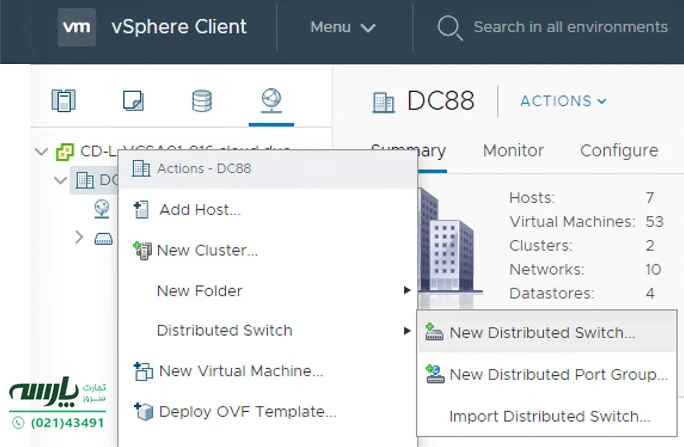Expand the distributed switch tree node
Screen dimensions: 684x447
coord(79,237)
